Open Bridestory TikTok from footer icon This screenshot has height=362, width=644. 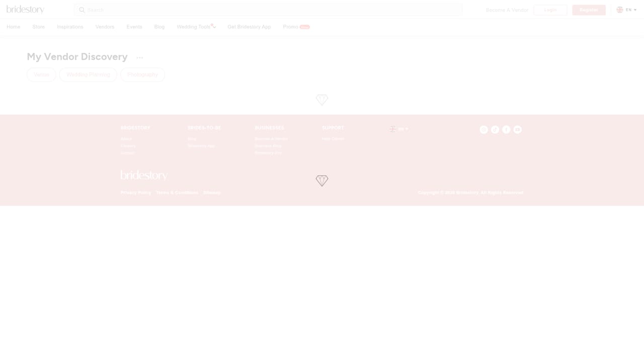pos(495,130)
